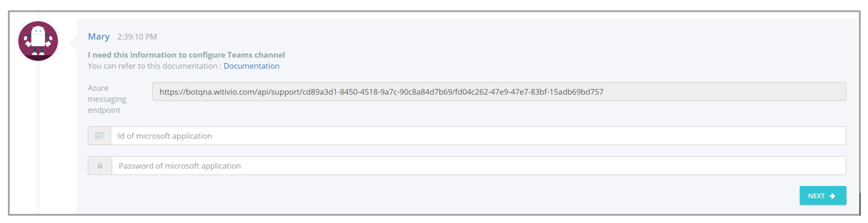Image resolution: width=868 pixels, height=223 pixels.
Task: Click the 'Id of microsoft application' placeholder text
Action: click(164, 136)
